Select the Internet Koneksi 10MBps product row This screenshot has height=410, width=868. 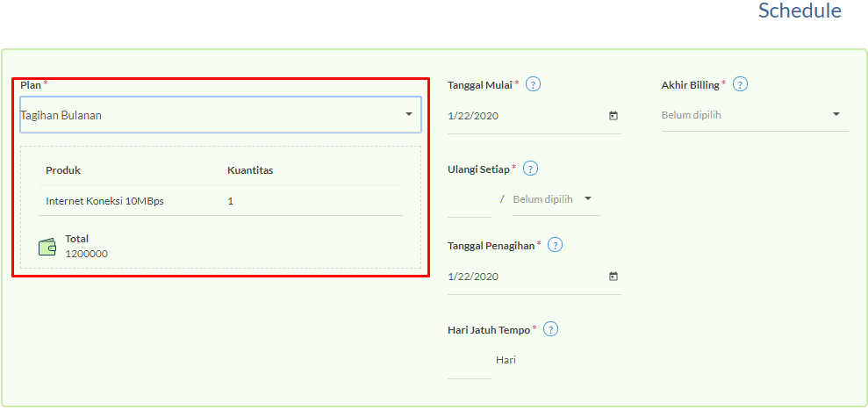pyautogui.click(x=221, y=201)
